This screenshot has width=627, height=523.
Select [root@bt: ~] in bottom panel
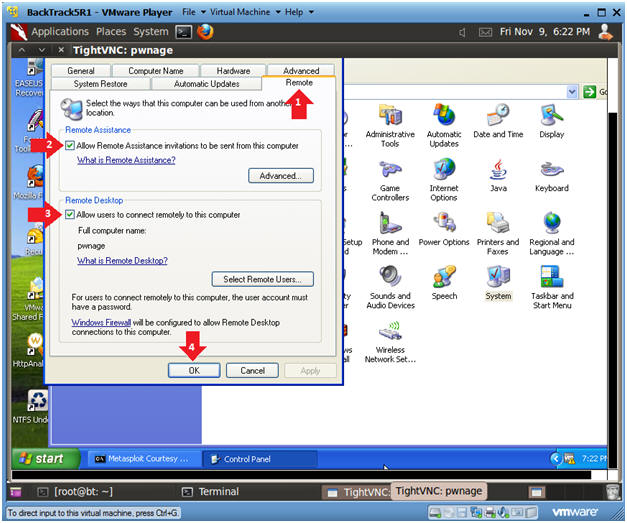pyautogui.click(x=75, y=491)
